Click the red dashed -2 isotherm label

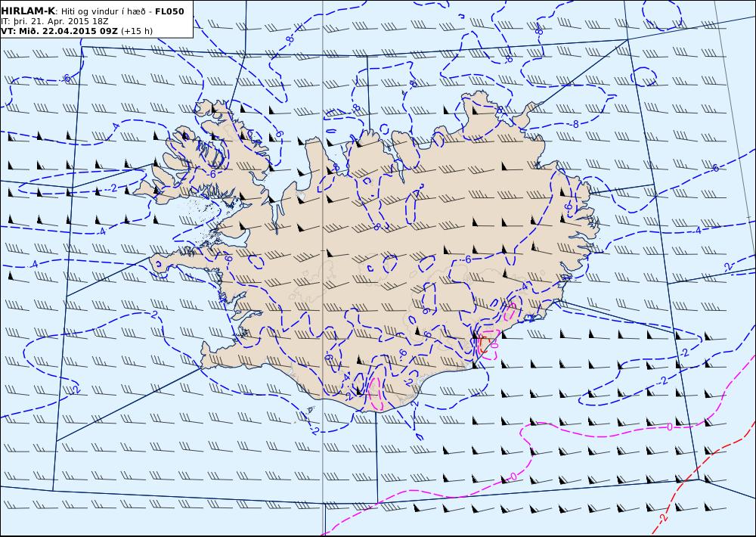click(x=662, y=517)
